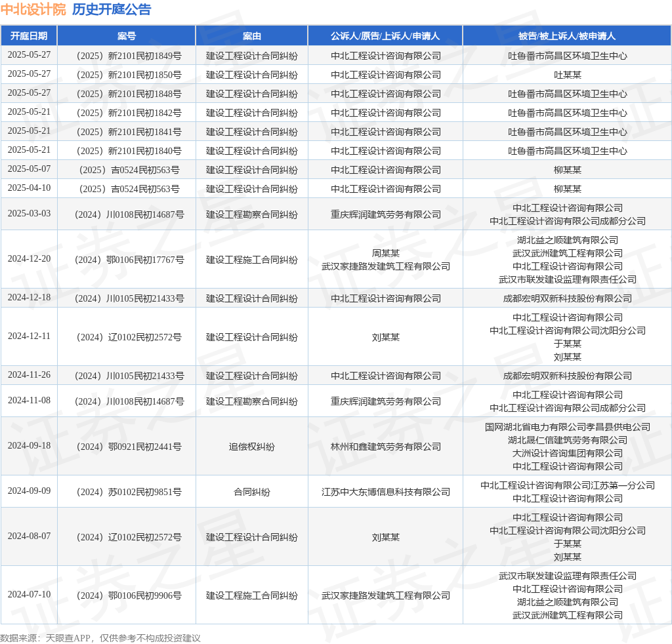Viewport: 672px width, 644px height.
Task: Click plaintiff 刘某某 in the 2024-12-11 row
Action: coord(385,338)
